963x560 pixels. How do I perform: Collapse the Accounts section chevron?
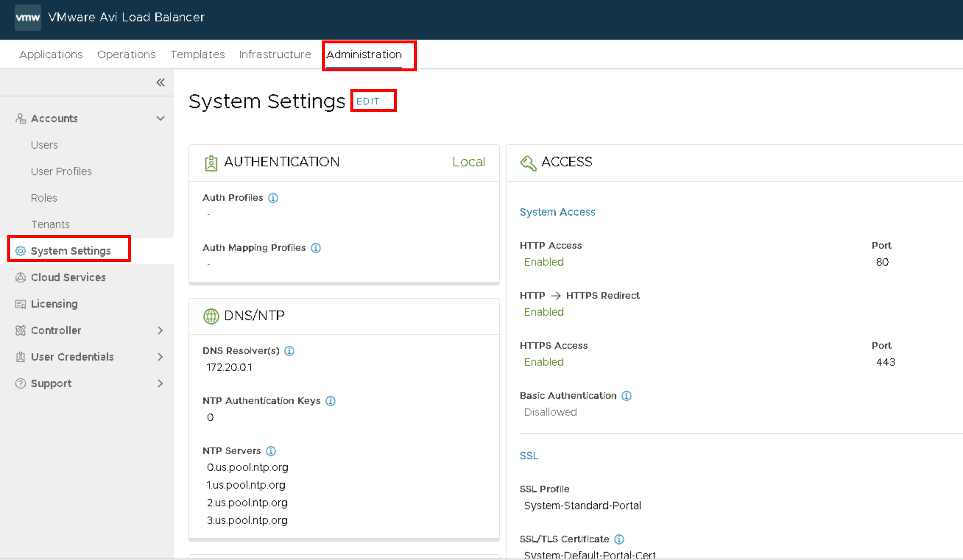pos(160,118)
